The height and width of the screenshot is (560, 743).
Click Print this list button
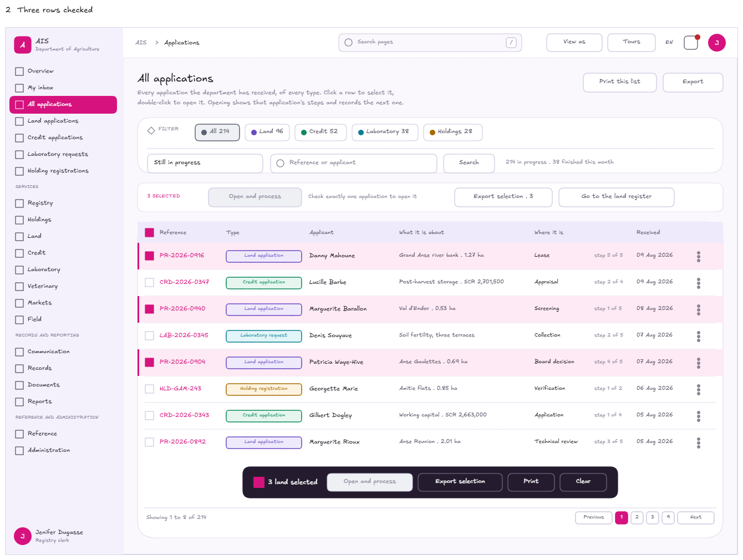(619, 82)
